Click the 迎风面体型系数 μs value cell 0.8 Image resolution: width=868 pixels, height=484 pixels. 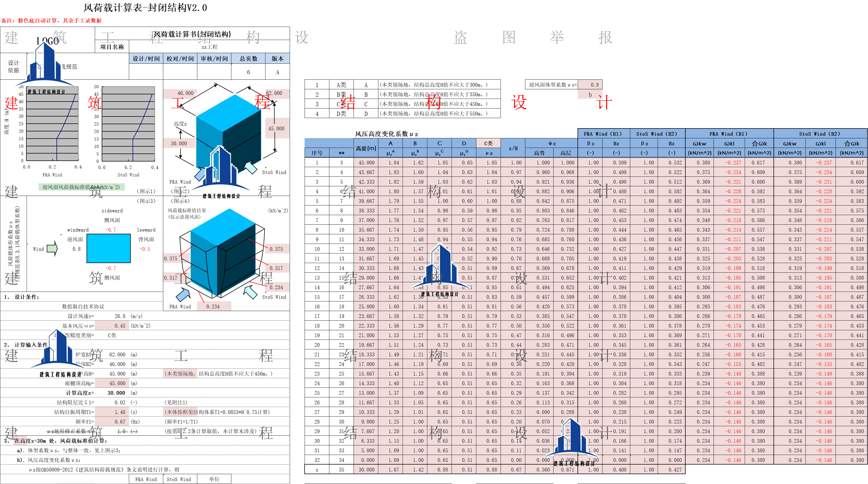(590, 85)
